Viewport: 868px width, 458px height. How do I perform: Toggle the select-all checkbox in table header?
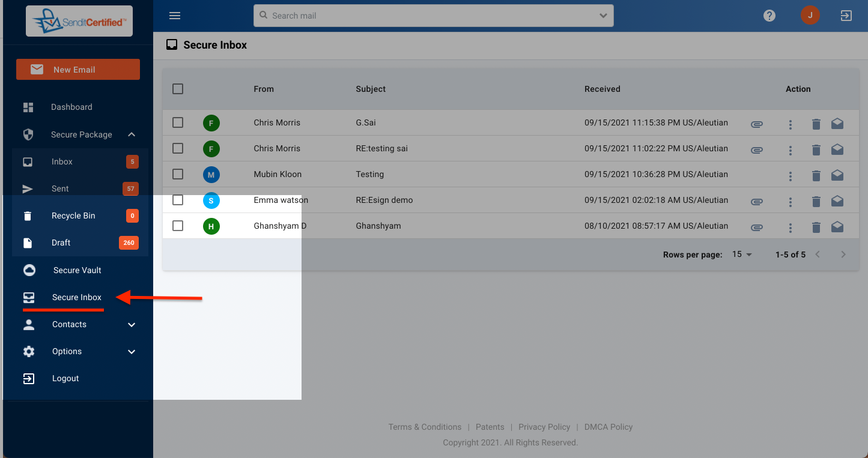coord(178,89)
